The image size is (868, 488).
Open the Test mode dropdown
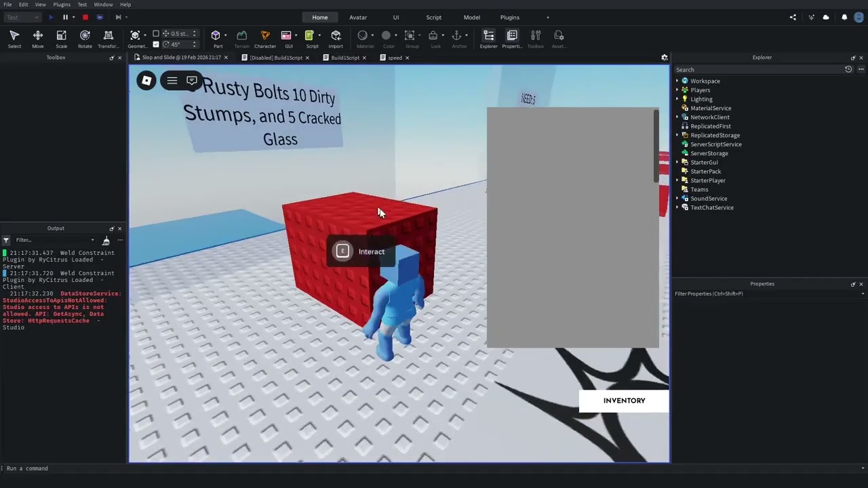22,17
